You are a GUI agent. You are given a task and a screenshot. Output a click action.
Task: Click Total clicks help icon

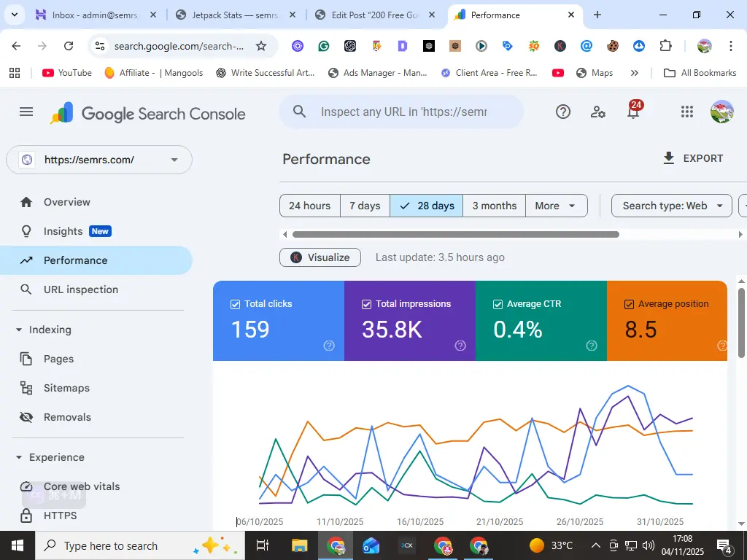coord(329,346)
